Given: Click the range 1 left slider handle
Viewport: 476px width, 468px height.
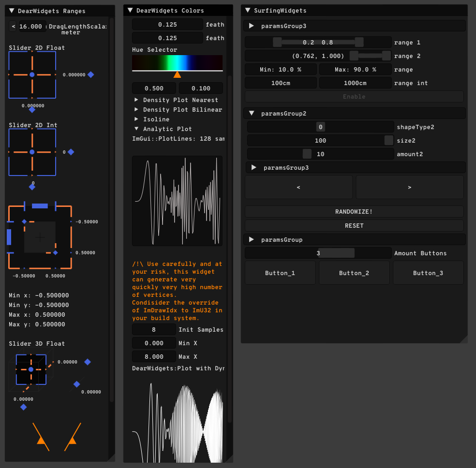Looking at the screenshot, I should (x=277, y=42).
